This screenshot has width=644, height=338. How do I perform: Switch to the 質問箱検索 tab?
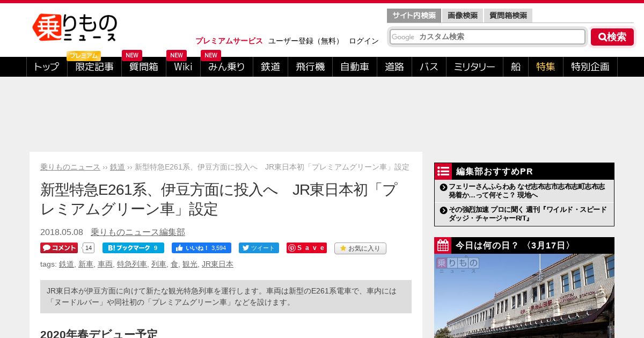pyautogui.click(x=508, y=16)
